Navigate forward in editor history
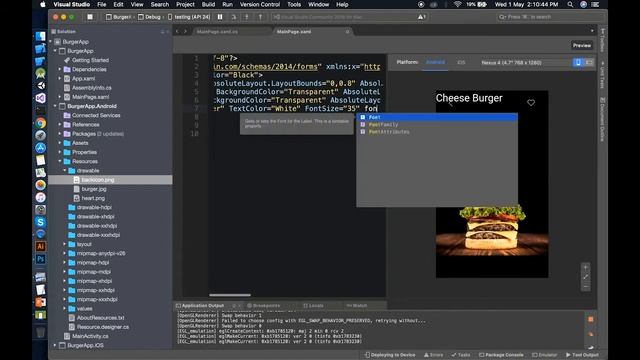The image size is (640, 360). point(185,31)
